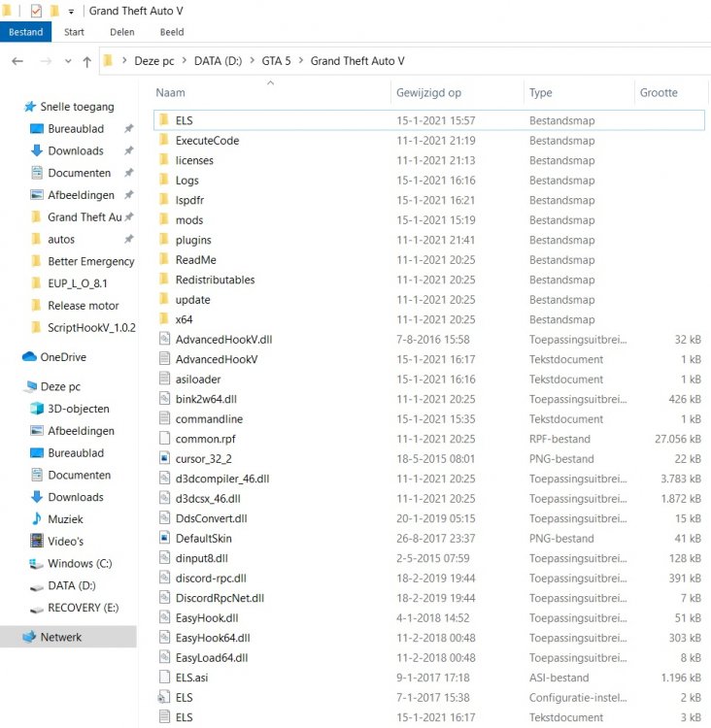Click Deze pc in the address bar

154,61
